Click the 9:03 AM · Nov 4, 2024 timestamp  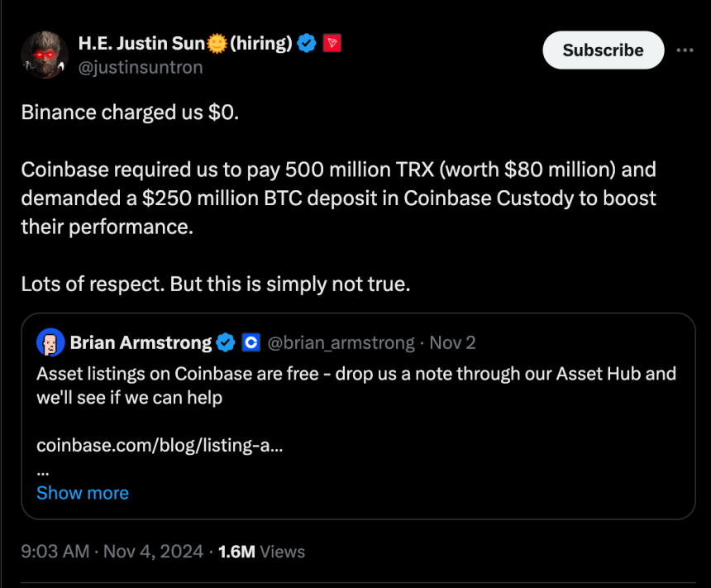(x=112, y=552)
